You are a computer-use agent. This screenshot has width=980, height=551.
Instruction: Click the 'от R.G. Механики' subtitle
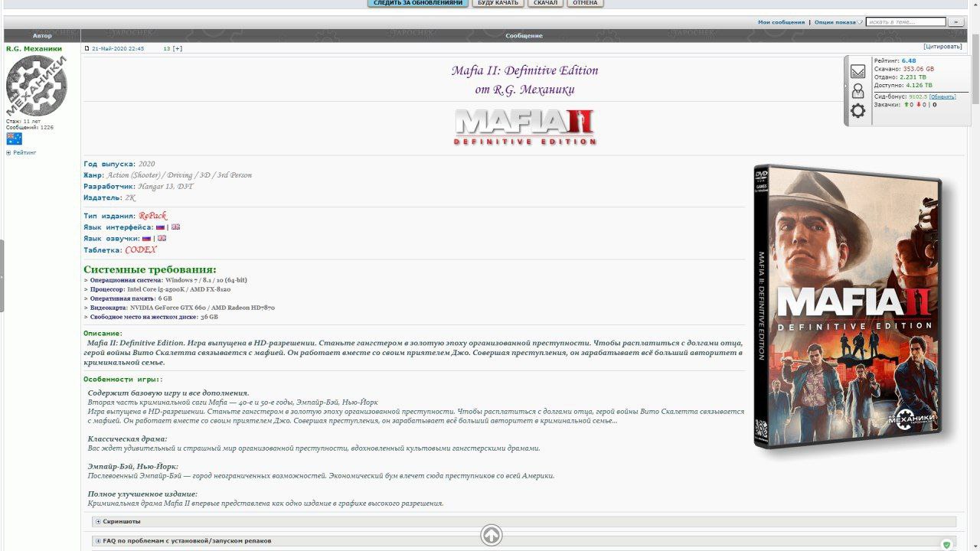tap(524, 90)
